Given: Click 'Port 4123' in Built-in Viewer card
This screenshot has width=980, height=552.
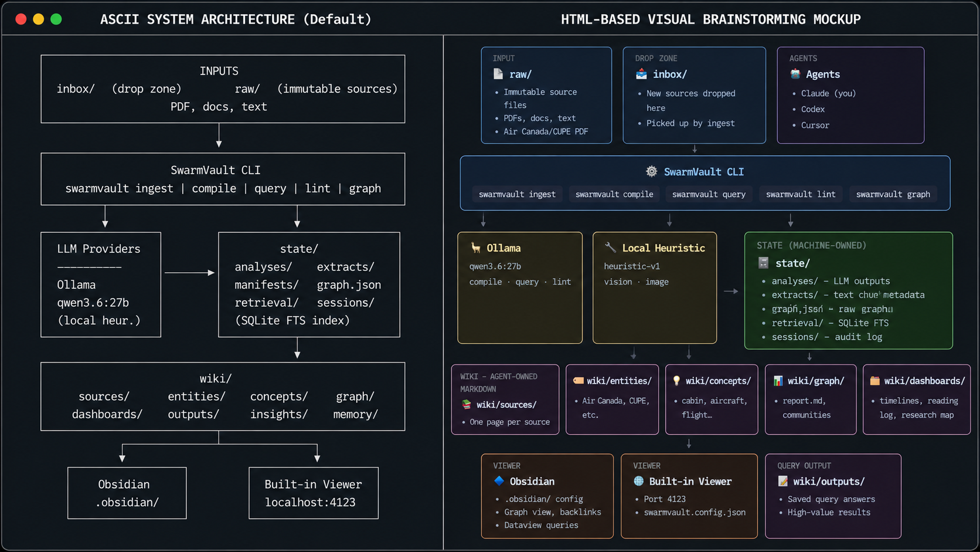Looking at the screenshot, I should tap(665, 499).
